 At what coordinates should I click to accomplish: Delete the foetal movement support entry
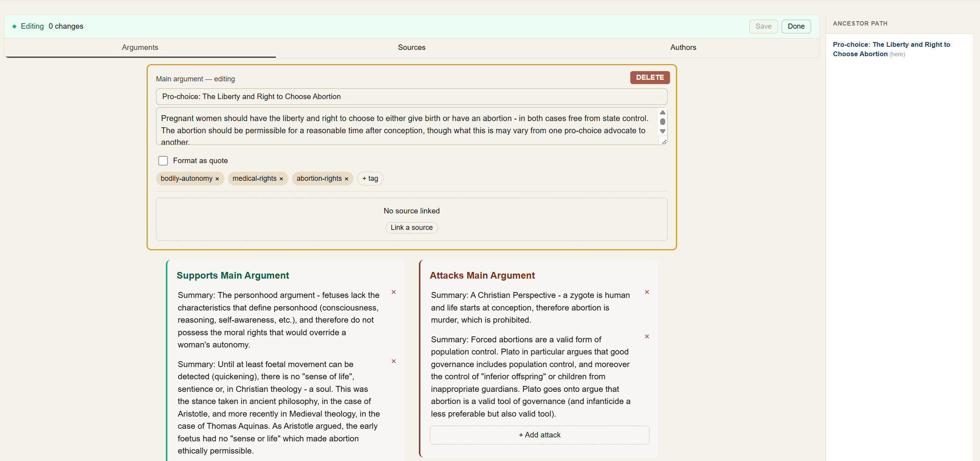click(x=393, y=361)
